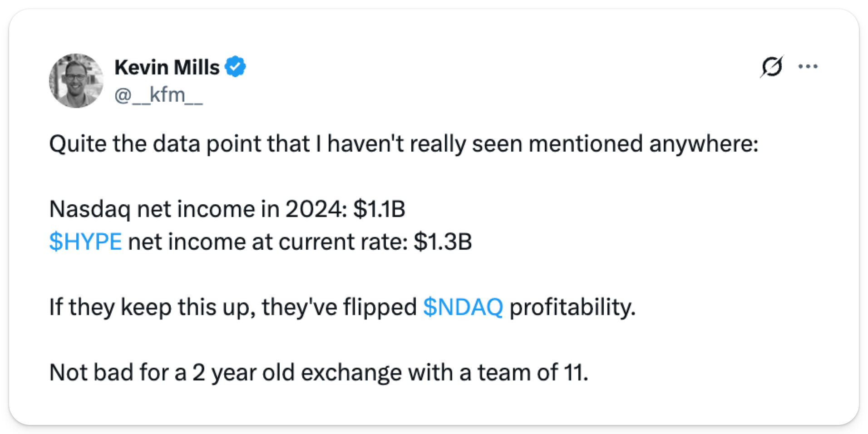The height and width of the screenshot is (434, 868).
Task: Click the $HYPE cashtag link
Action: tap(85, 242)
